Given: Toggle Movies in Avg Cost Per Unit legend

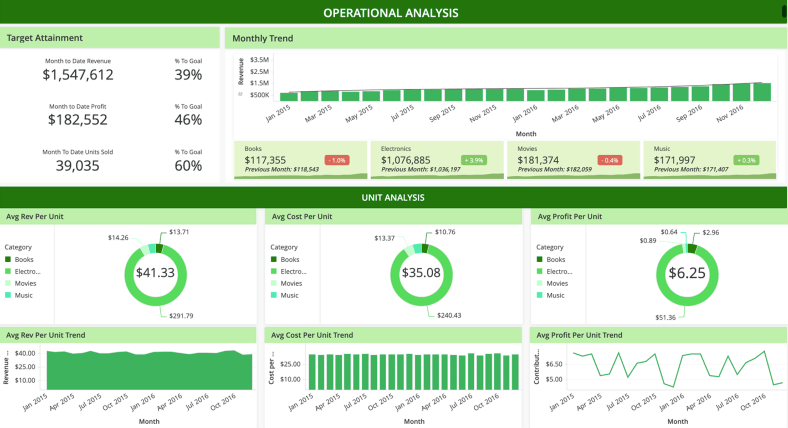Looking at the screenshot, I should pos(290,283).
